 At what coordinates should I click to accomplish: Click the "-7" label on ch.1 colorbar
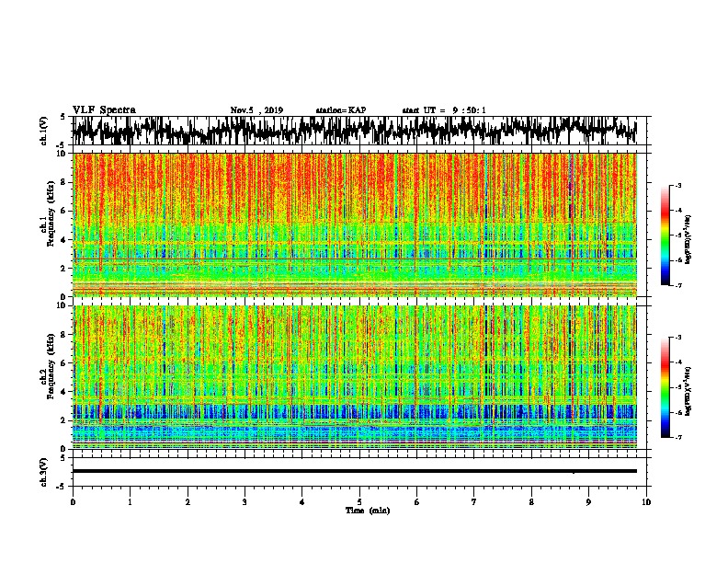coord(678,285)
